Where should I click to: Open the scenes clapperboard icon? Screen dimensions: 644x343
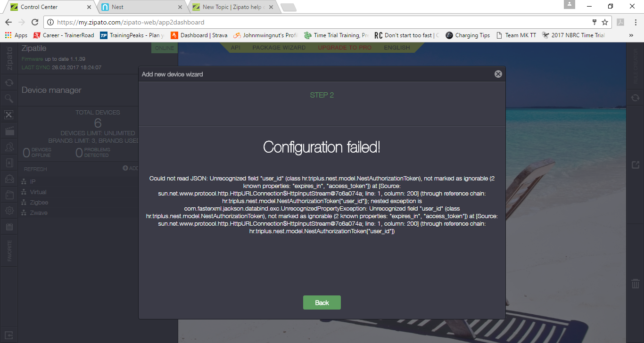tap(9, 131)
